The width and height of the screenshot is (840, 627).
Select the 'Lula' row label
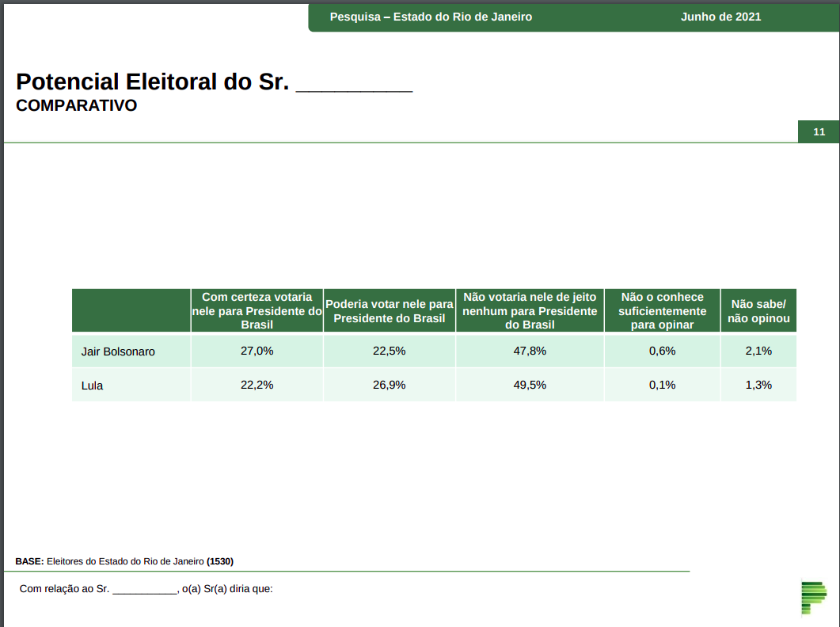coord(93,386)
